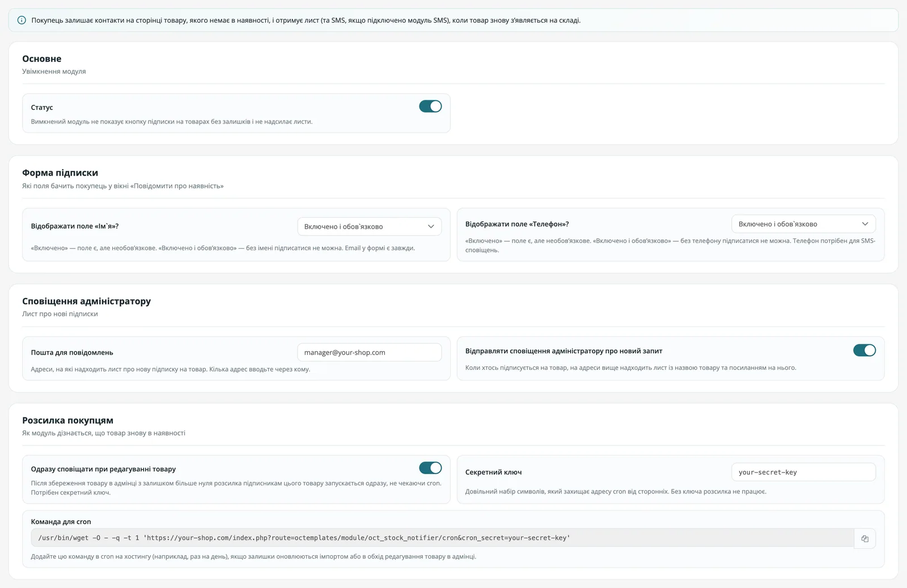Click the subtitle starting «Які поля бачить покупець»
Image resolution: width=907 pixels, height=588 pixels.
click(123, 186)
